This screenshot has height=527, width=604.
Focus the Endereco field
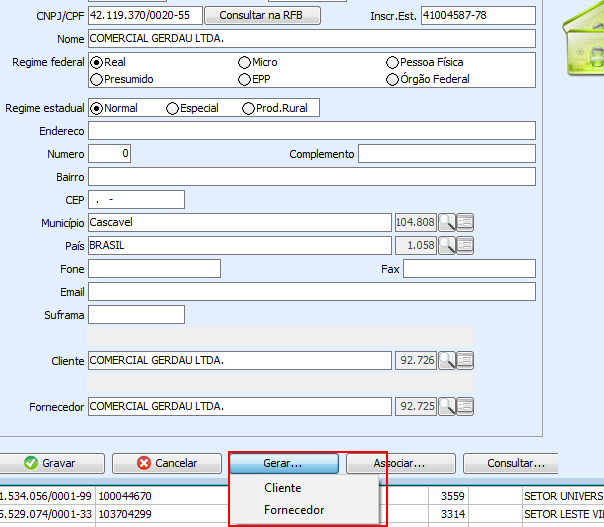pyautogui.click(x=312, y=131)
